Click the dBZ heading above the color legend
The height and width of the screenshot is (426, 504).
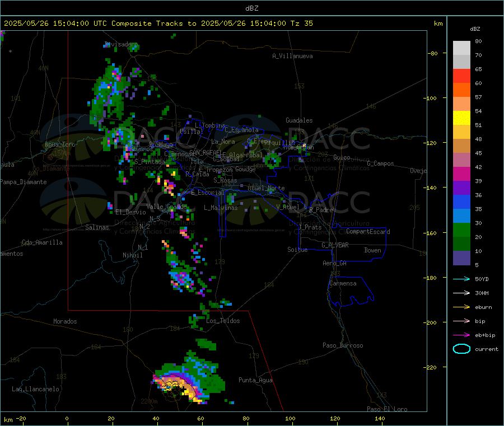pyautogui.click(x=475, y=29)
